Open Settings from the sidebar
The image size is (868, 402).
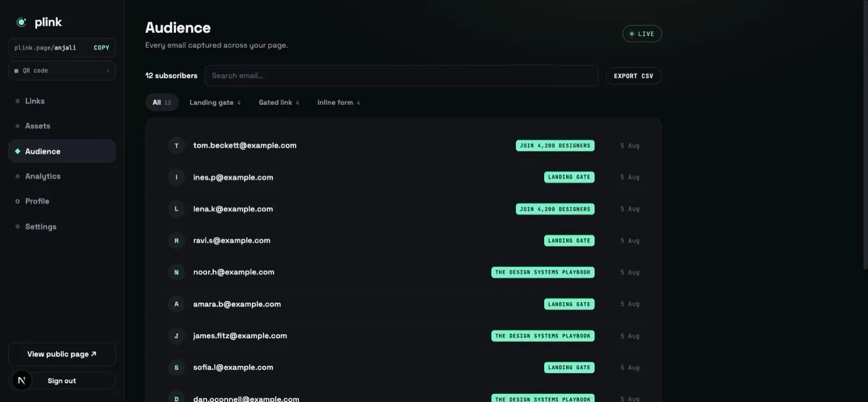tap(62, 226)
